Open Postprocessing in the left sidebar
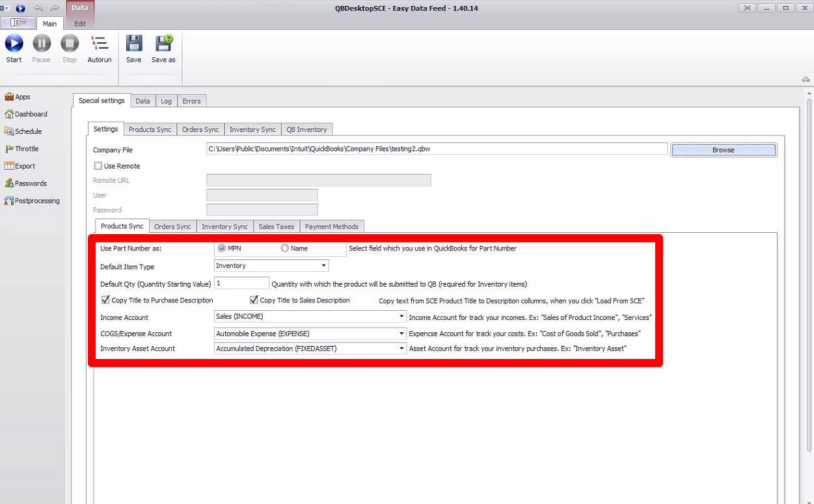814x504 pixels. coord(32,200)
